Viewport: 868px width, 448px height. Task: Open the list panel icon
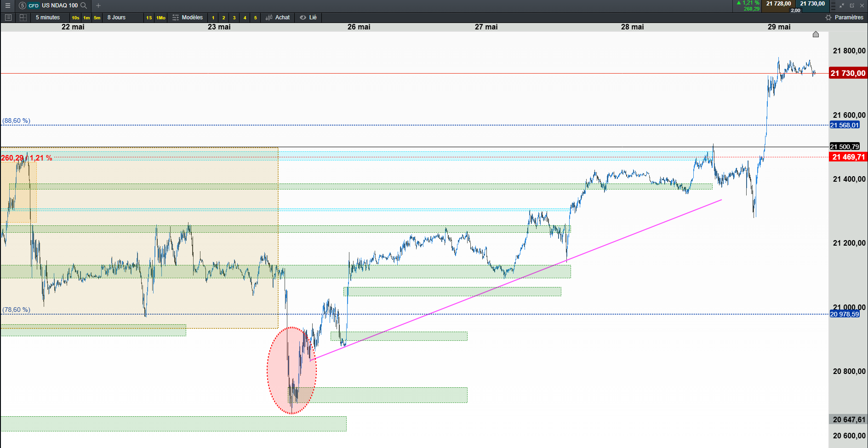(8, 17)
